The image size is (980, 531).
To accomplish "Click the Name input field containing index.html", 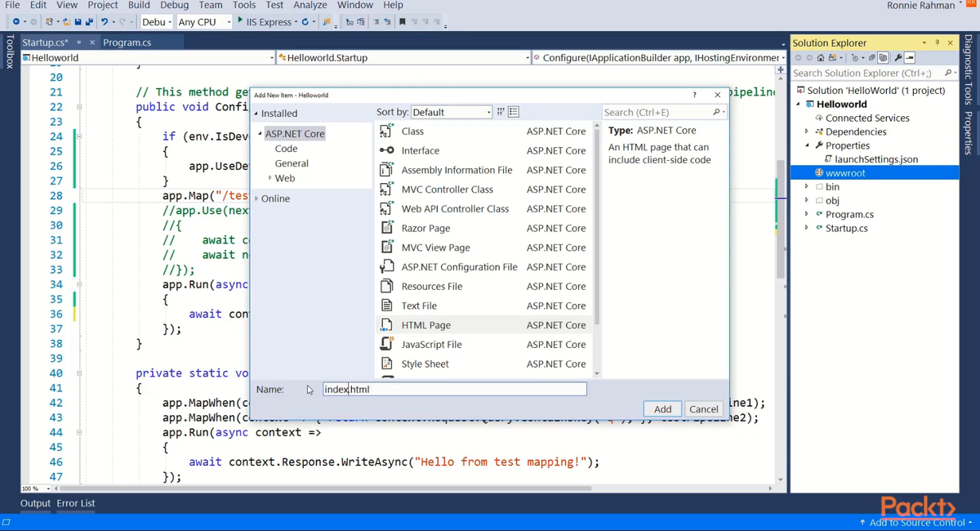I will pyautogui.click(x=454, y=389).
